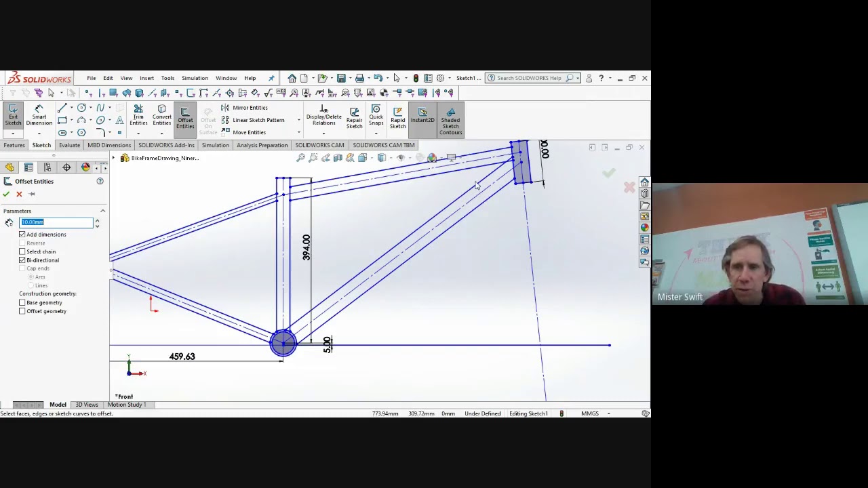Select the Line sketch tool
This screenshot has width=868, height=488.
(x=62, y=108)
